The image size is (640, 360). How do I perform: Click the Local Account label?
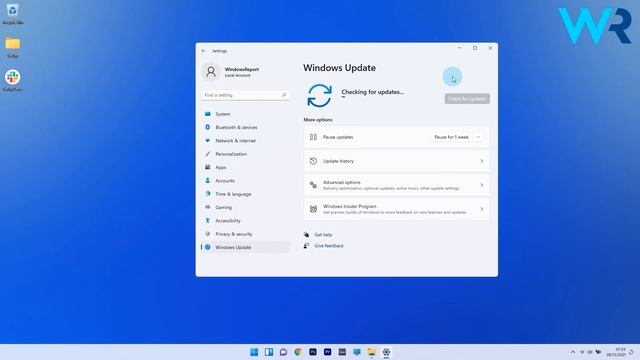[x=238, y=76]
